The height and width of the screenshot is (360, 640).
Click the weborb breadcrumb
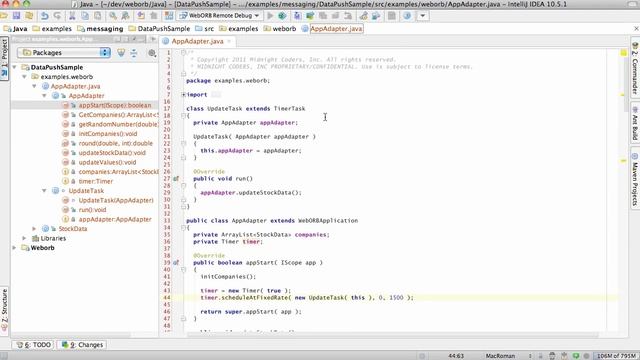click(280, 29)
